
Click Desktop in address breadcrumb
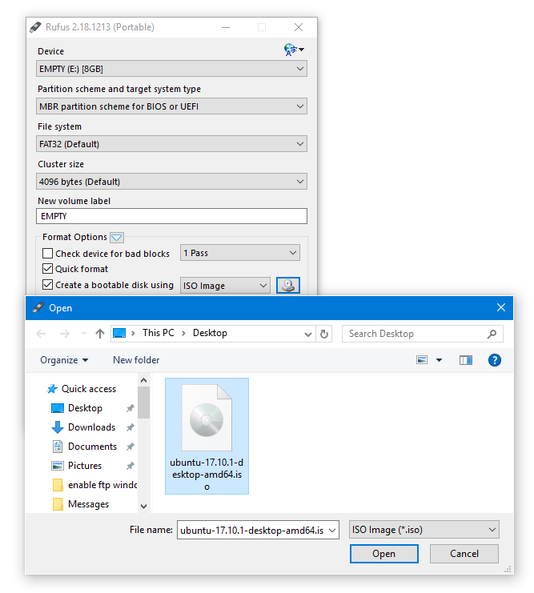[x=210, y=333]
